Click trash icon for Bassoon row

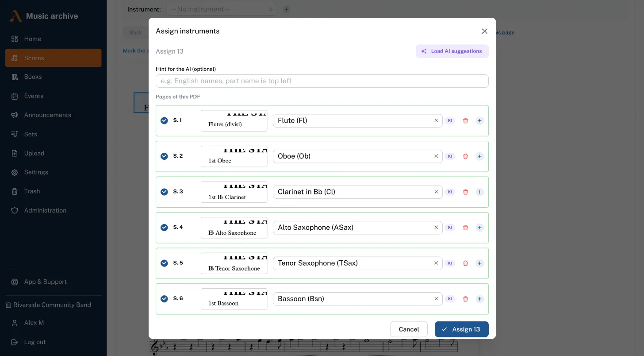(465, 299)
